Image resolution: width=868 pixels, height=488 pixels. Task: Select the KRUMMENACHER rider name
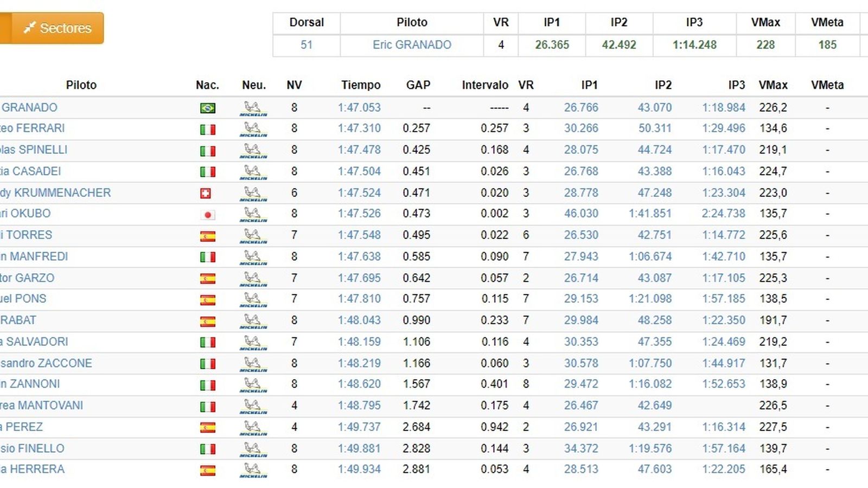click(x=56, y=193)
